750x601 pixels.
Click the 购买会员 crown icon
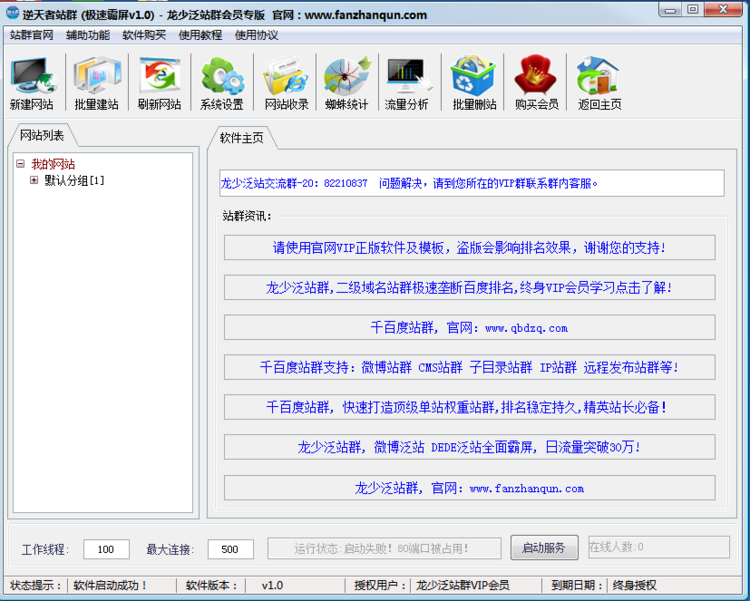click(536, 83)
